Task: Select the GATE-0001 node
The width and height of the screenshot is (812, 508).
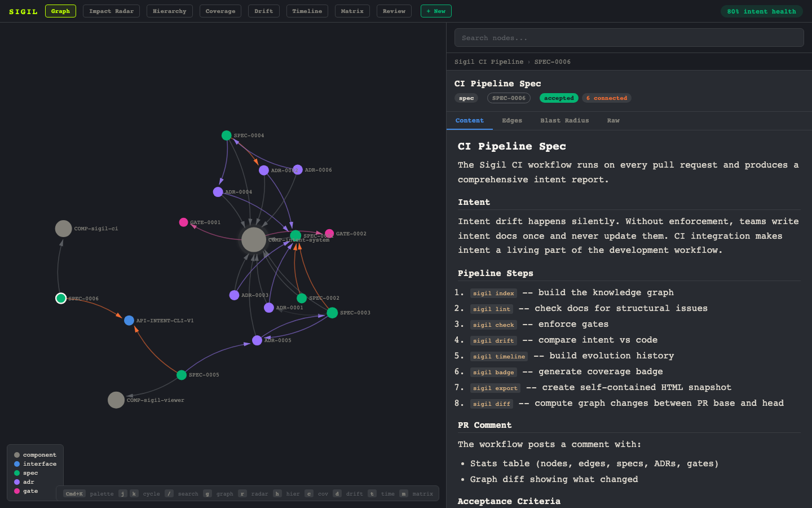Action: 183,222
